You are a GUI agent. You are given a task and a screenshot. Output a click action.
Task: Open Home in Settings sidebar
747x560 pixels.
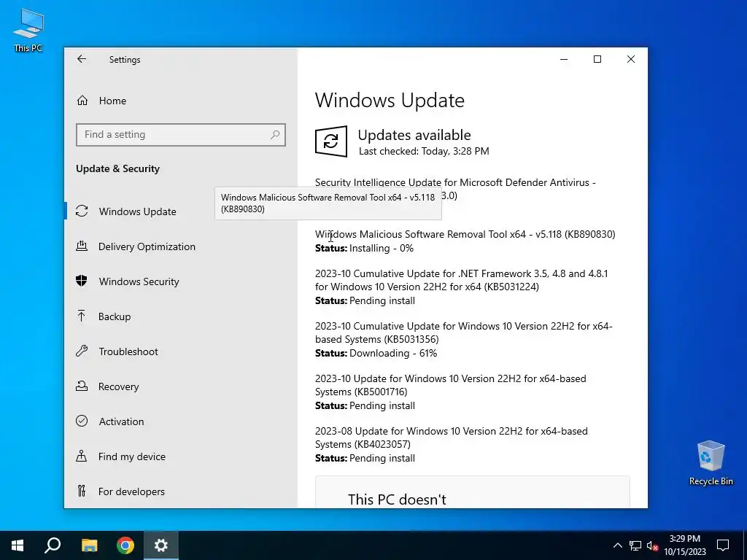(x=112, y=101)
